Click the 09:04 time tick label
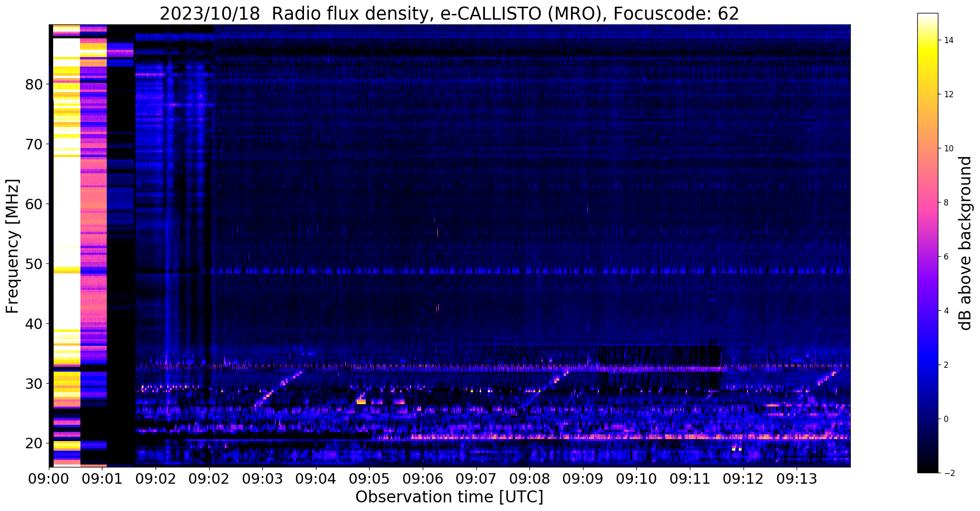The image size is (980, 511). (316, 478)
